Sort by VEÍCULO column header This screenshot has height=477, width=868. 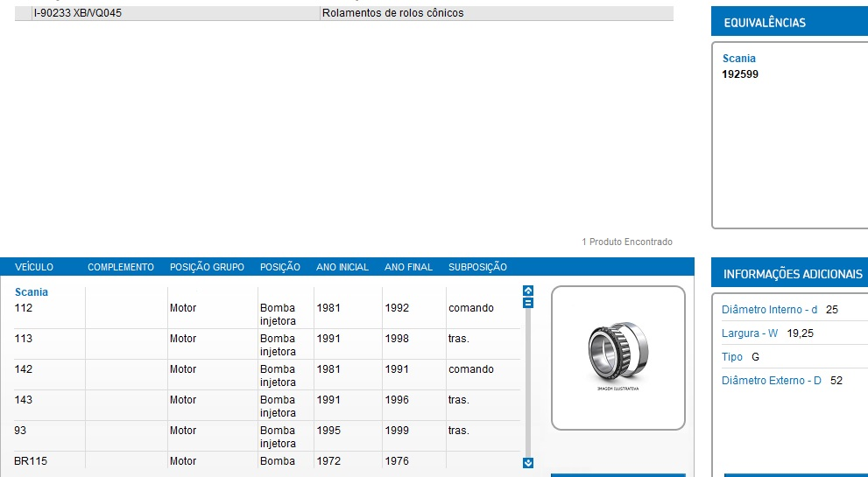tap(34, 267)
